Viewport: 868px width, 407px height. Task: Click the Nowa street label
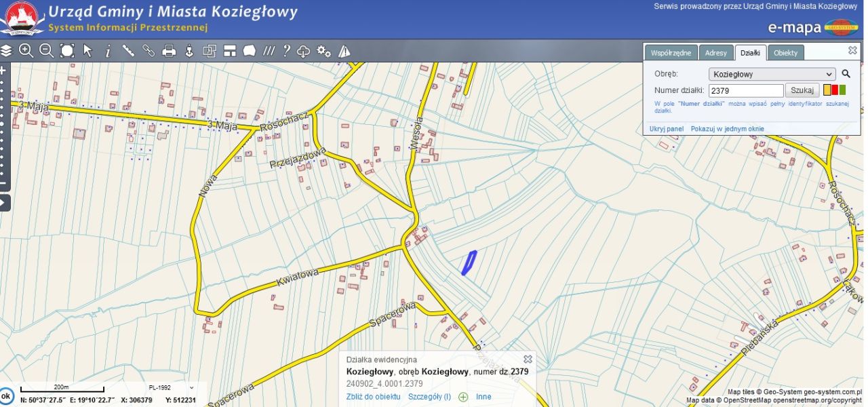point(209,185)
